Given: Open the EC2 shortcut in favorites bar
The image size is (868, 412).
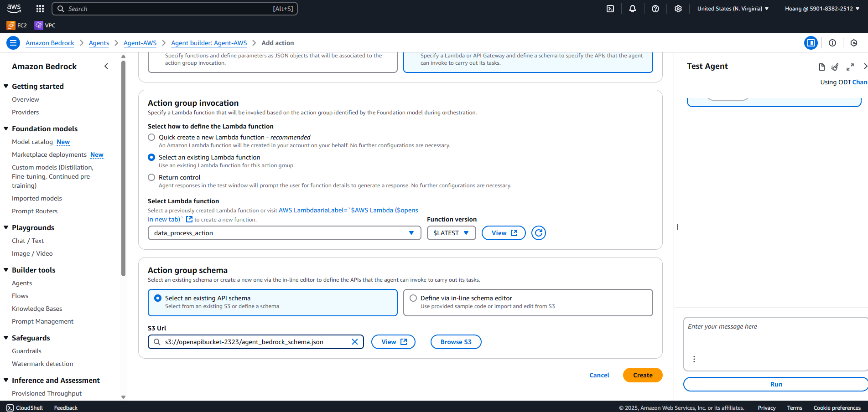Looking at the screenshot, I should [x=17, y=26].
